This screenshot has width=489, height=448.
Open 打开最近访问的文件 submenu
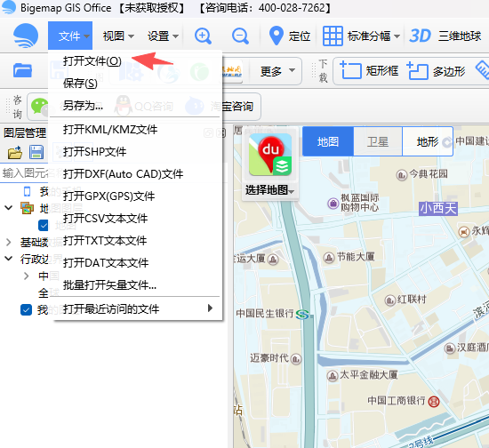136,309
